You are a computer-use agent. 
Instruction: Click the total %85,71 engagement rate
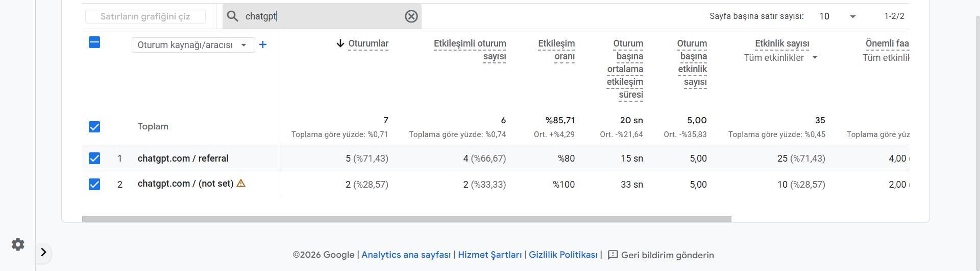(x=560, y=120)
